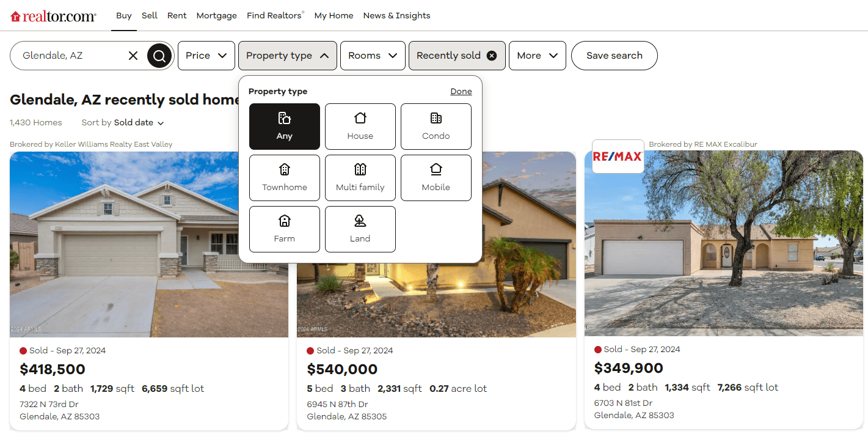Choose the Farm property type
Screen dimensions: 868x434
point(284,229)
